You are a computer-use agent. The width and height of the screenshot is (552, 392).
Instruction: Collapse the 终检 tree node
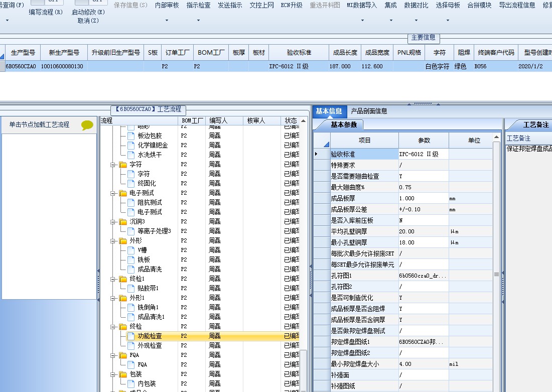113,326
